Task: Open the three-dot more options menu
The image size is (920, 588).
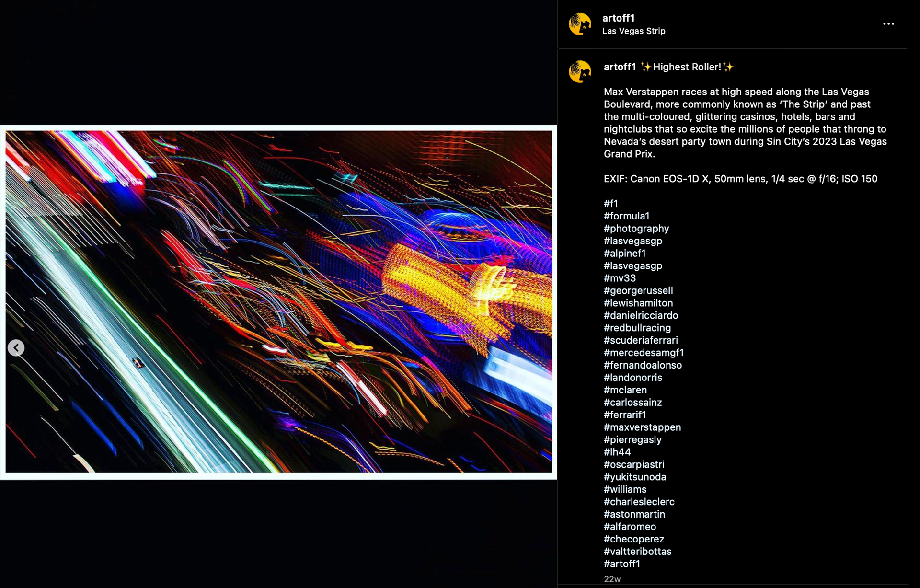Action: click(x=888, y=24)
